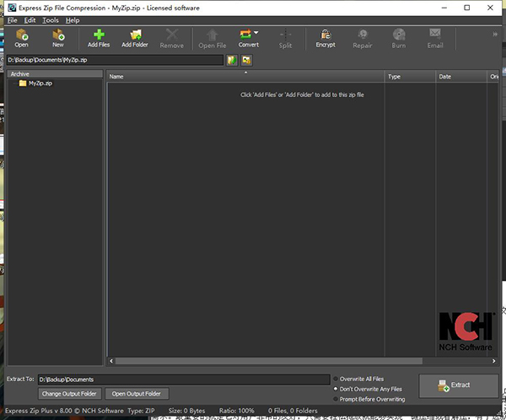This screenshot has height=420, width=506.
Task: Click Change Output Folder button
Action: coord(69,394)
